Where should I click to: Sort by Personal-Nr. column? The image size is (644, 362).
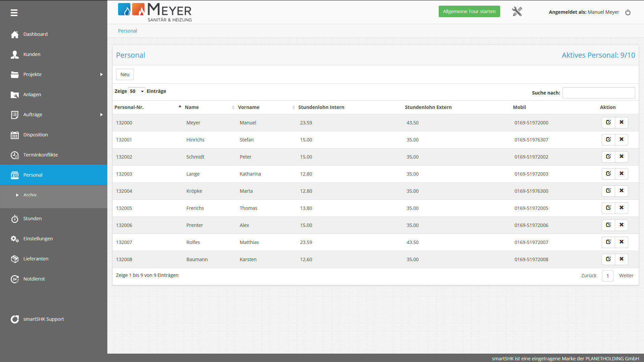click(148, 107)
